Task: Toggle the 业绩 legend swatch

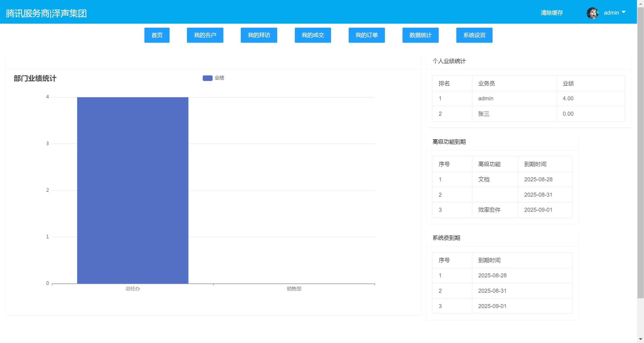Action: (x=208, y=78)
